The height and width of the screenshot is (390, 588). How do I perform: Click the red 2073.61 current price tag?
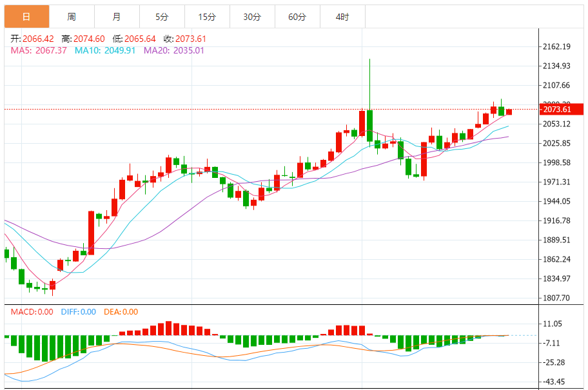coord(561,109)
